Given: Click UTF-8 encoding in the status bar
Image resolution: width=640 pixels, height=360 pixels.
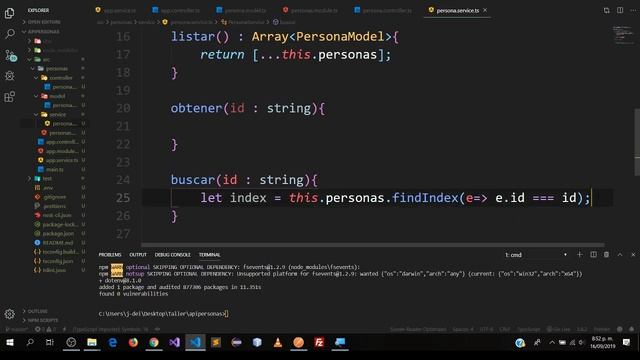Looking at the screenshot, I should point(486,329).
